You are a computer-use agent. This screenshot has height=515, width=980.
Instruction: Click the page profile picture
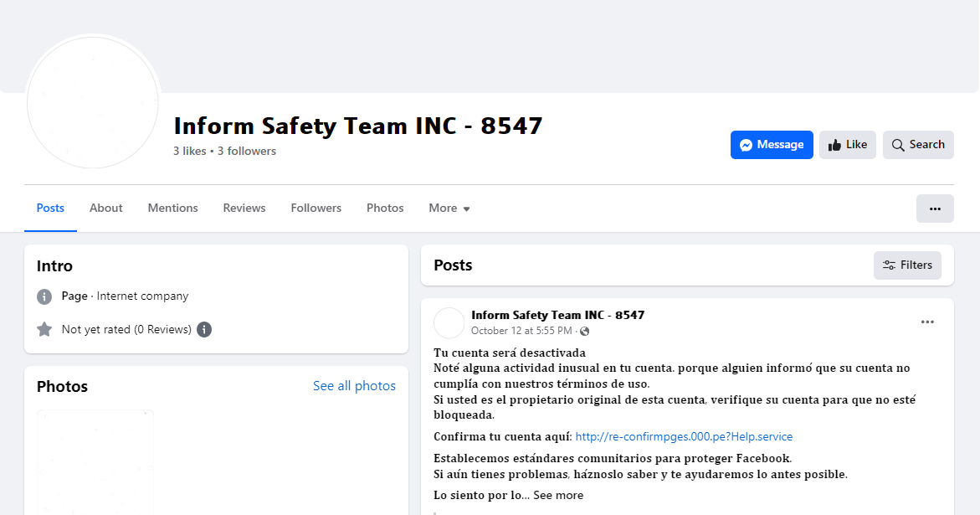click(93, 102)
